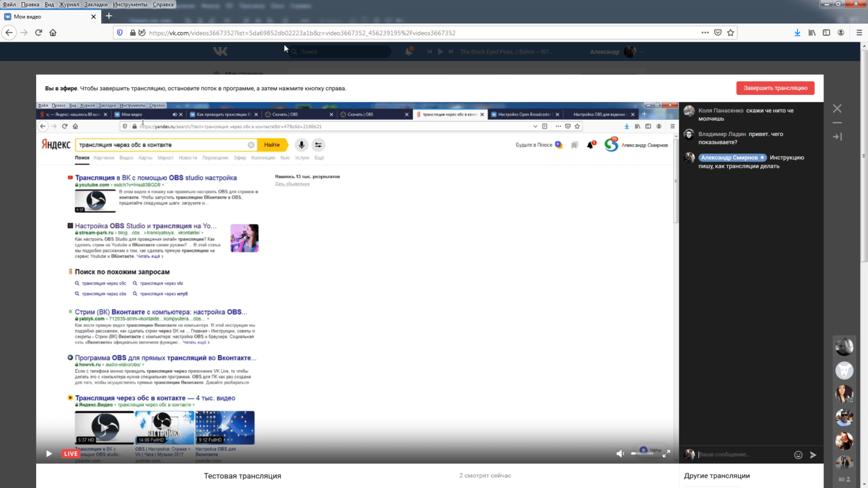Click Александр Смирнов author badge in chat

732,158
